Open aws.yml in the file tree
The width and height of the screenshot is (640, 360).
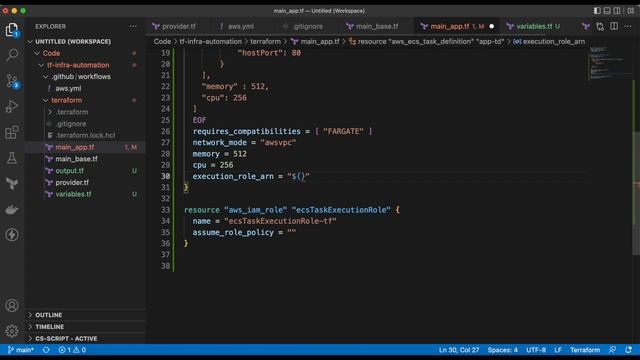[x=68, y=89]
